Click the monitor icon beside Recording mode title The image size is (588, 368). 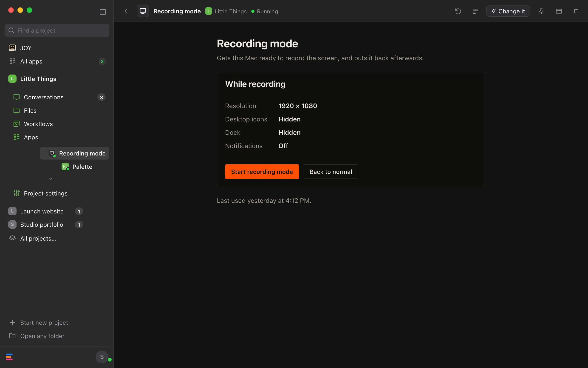[x=143, y=11]
